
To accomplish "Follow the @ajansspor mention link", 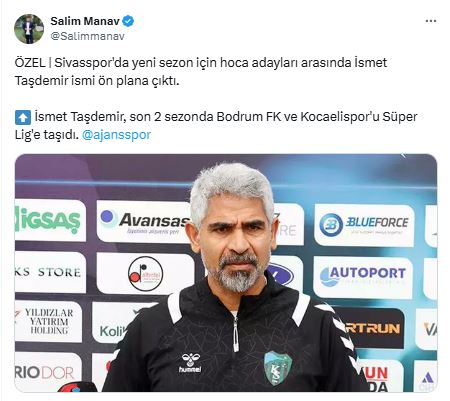I will [x=116, y=135].
